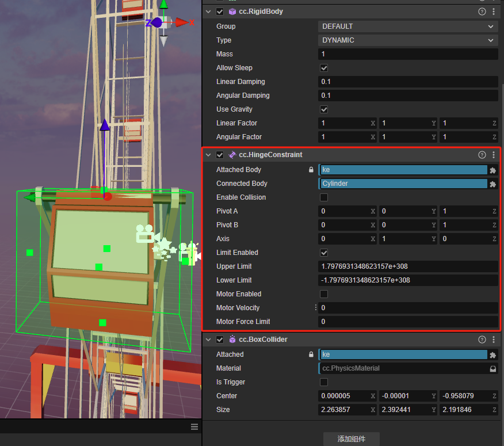Disable Use Gravity checkbox

(x=324, y=109)
